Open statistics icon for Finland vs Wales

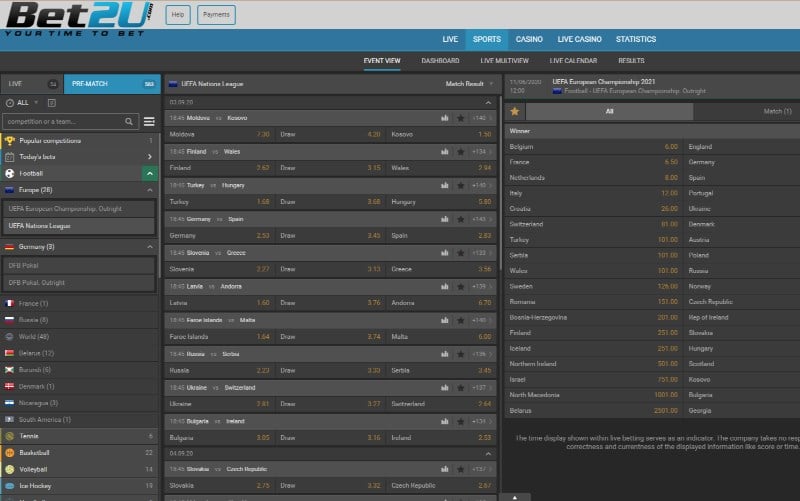click(445, 152)
